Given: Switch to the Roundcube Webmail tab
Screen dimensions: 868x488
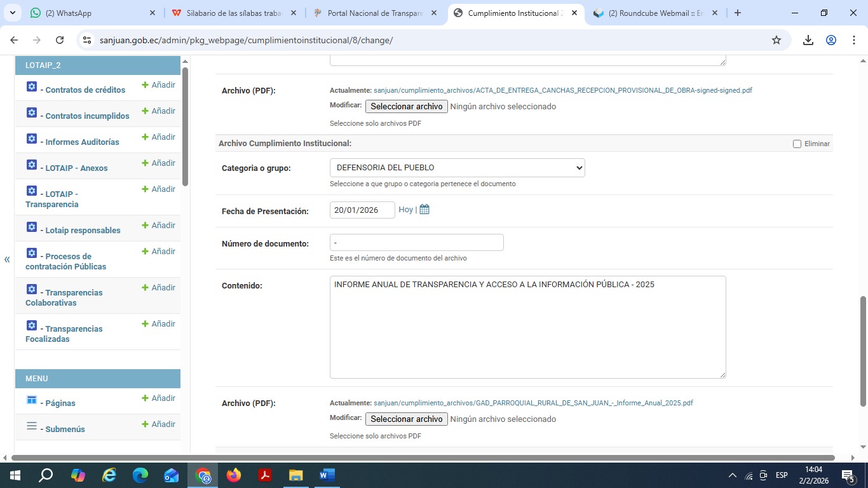Looking at the screenshot, I should click(x=654, y=13).
